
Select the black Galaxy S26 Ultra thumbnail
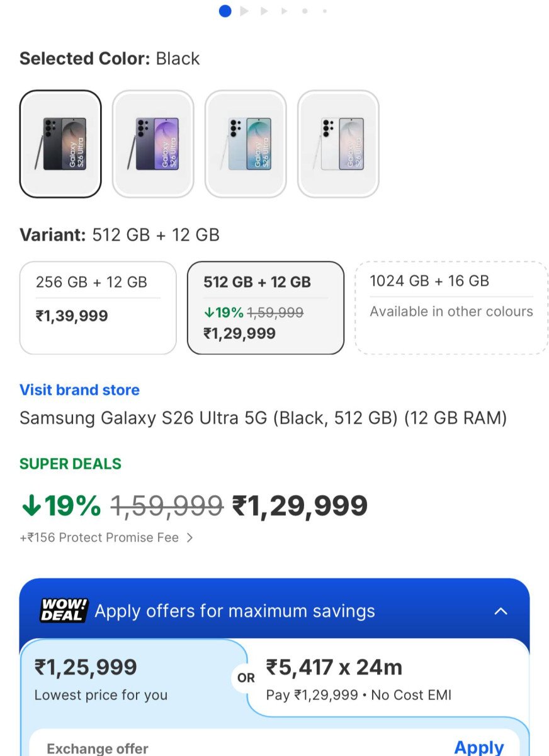[x=60, y=144]
